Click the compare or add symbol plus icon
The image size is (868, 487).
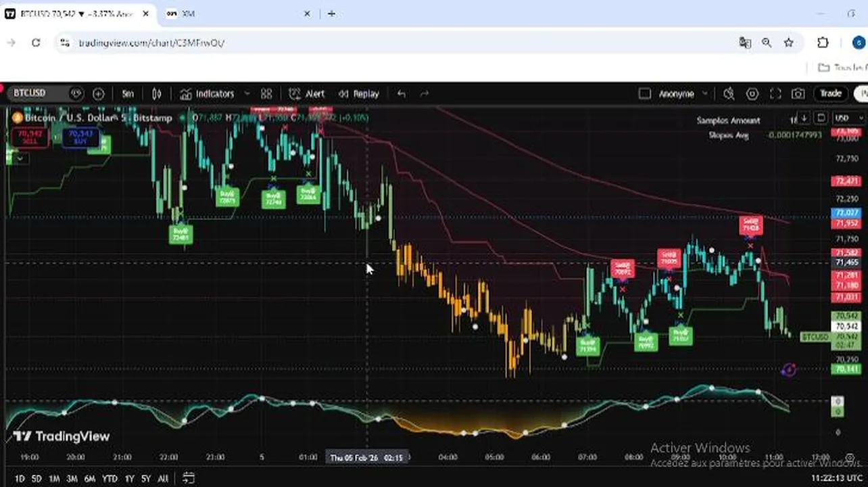98,94
